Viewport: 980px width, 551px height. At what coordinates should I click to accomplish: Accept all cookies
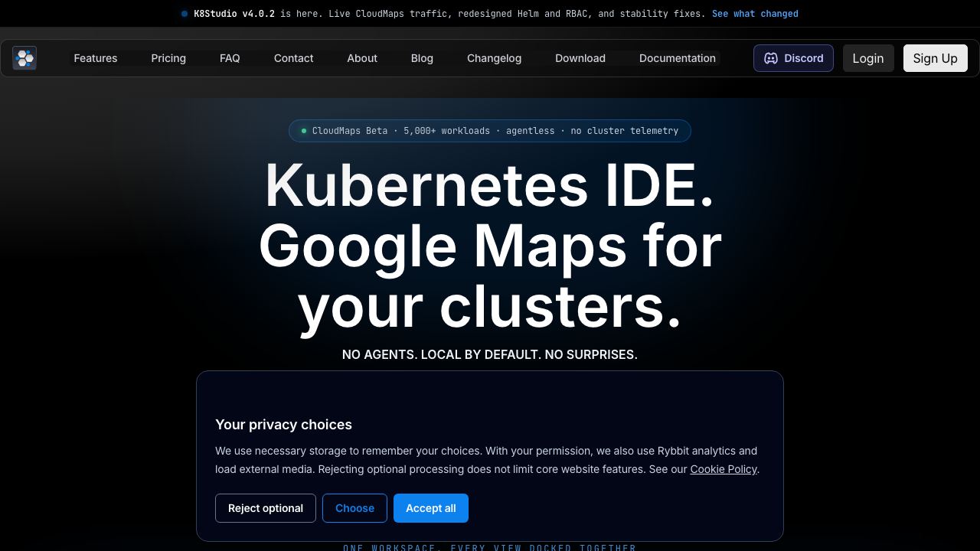pyautogui.click(x=431, y=508)
